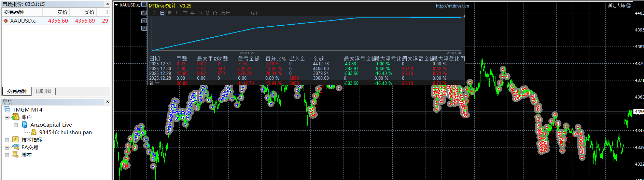Screen dimensions: 644x180
Task: Click the 2025.12.28 row date
Action: [x=160, y=78]
